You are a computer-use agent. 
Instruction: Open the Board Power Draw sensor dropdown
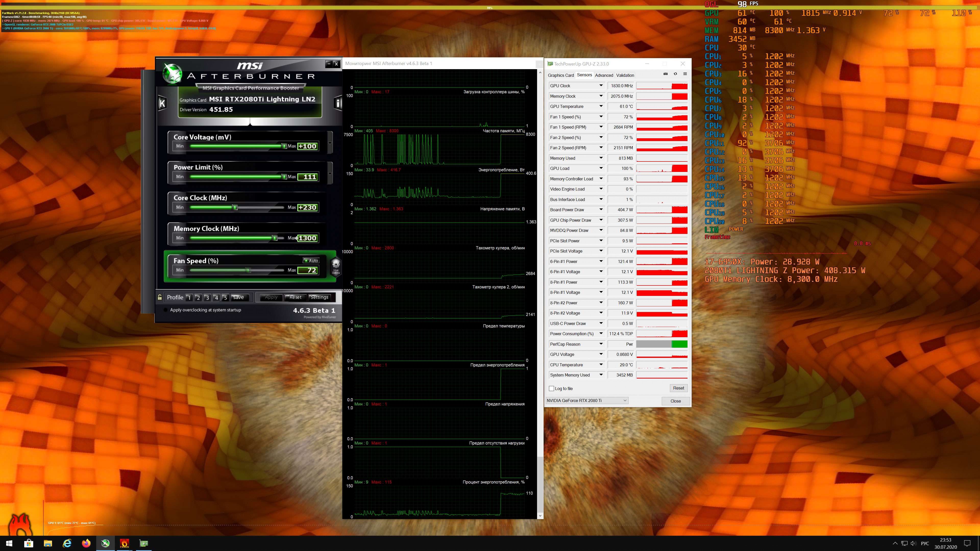(601, 209)
